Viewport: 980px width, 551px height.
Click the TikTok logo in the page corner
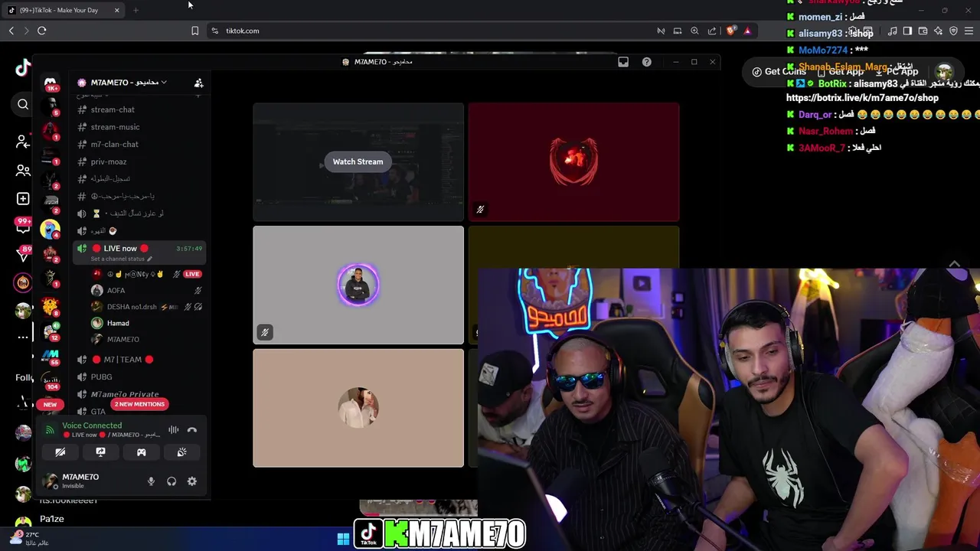point(23,68)
